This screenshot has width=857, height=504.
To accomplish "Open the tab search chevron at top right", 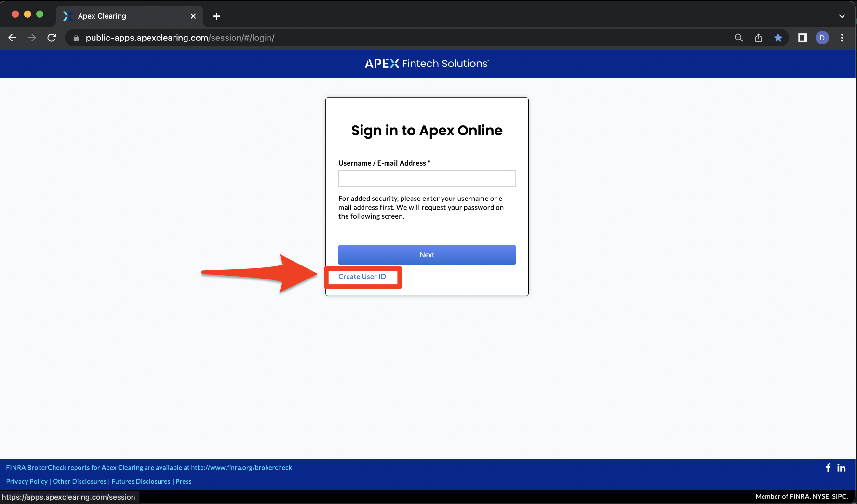I will click(x=842, y=16).
